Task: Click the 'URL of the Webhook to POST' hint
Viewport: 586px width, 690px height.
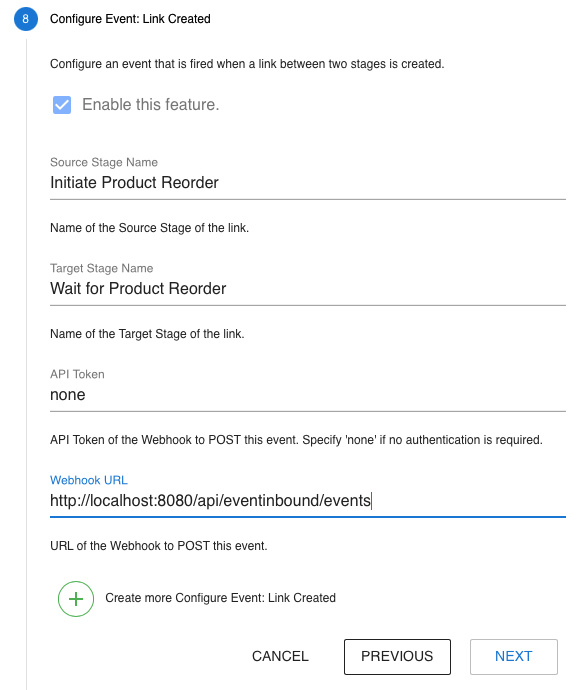Action: click(x=159, y=546)
